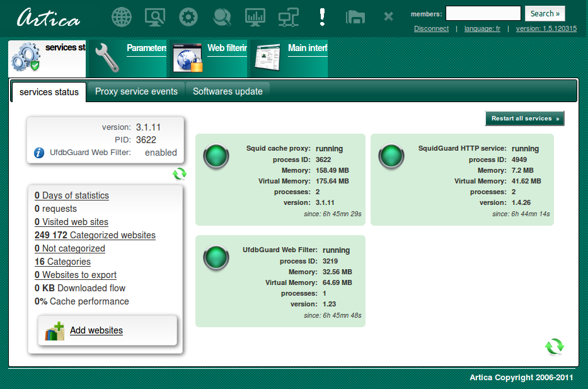Open 16 Categories link
The width and height of the screenshot is (588, 389).
click(x=62, y=262)
